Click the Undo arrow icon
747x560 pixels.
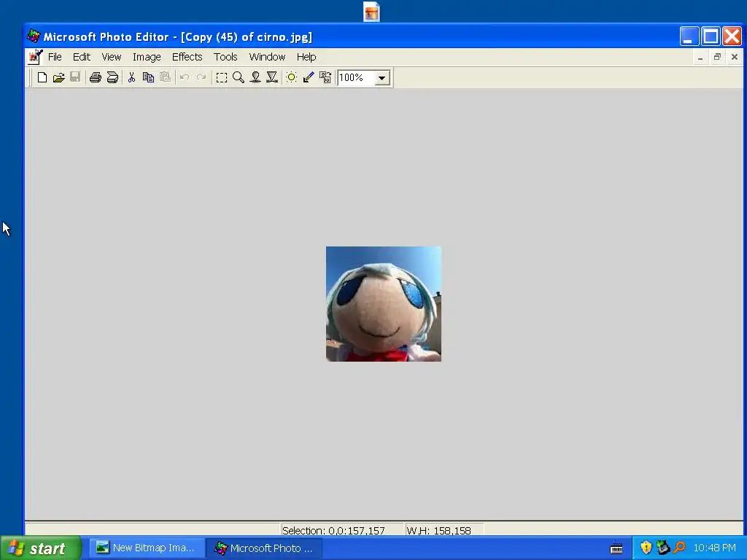tap(185, 77)
